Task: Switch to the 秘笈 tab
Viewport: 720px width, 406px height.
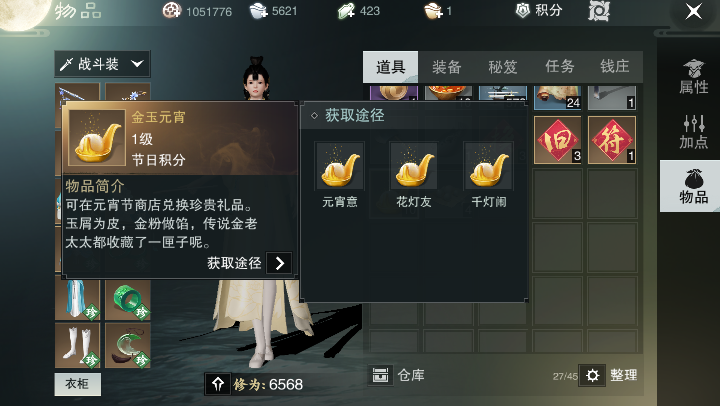Action: 503,67
